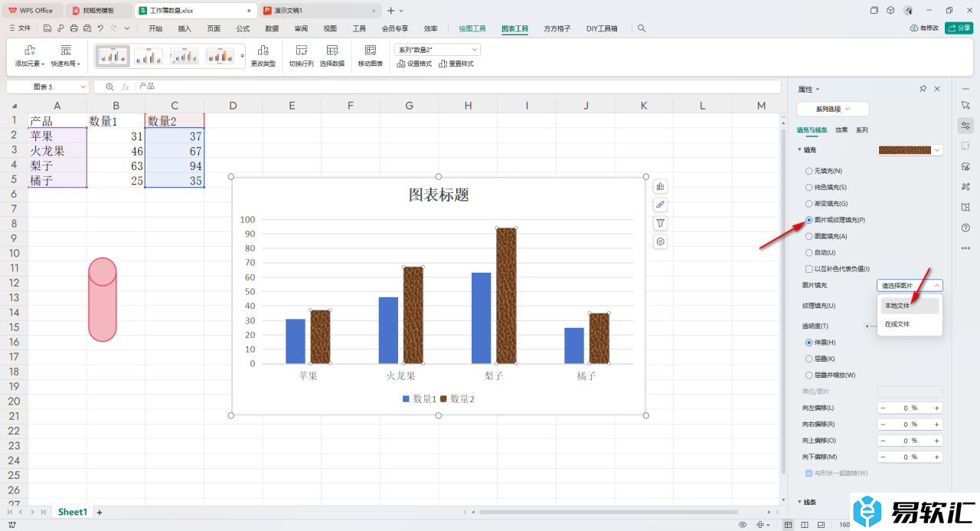Viewport: 980px width, 531px height.
Task: Enable 以互补色代表负值 checkbox
Action: [809, 269]
